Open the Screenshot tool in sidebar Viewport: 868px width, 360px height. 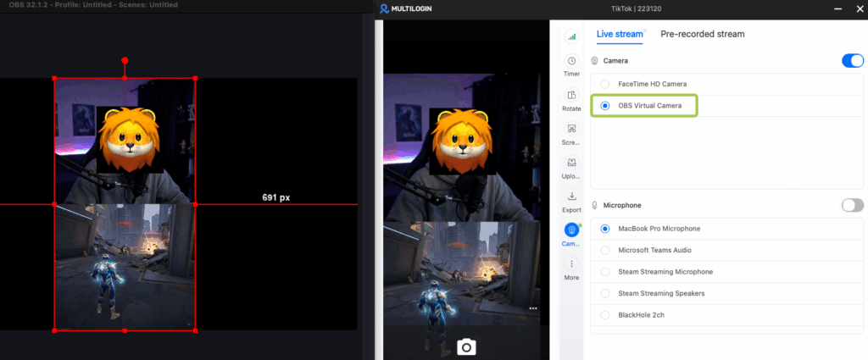tap(572, 135)
